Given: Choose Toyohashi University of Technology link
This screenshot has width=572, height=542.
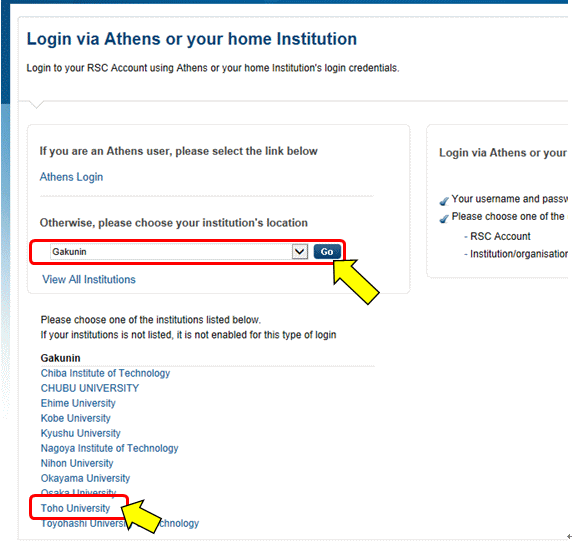Looking at the screenshot, I should pyautogui.click(x=120, y=523).
